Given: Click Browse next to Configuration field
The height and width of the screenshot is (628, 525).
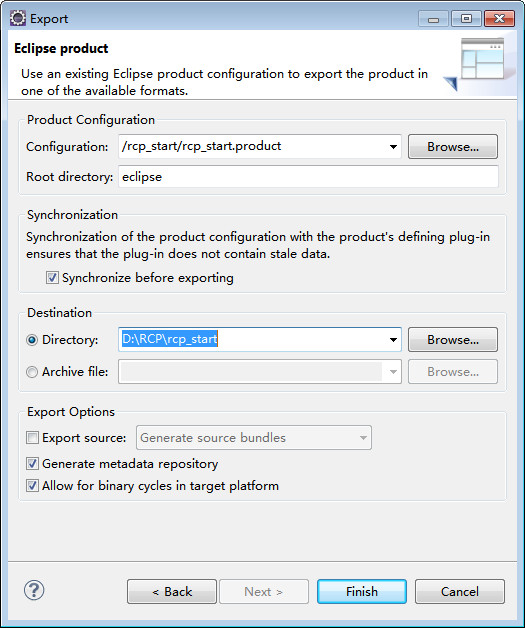Looking at the screenshot, I should pyautogui.click(x=453, y=147).
